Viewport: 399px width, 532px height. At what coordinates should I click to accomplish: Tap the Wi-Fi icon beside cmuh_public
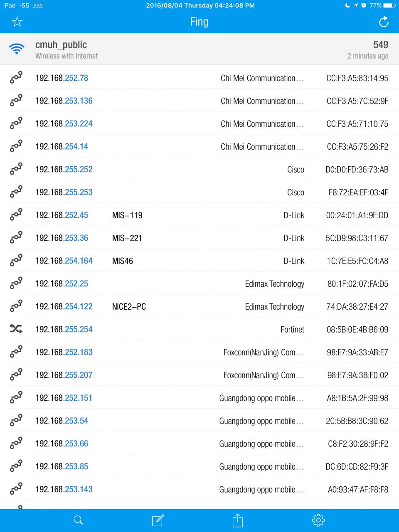tap(17, 49)
